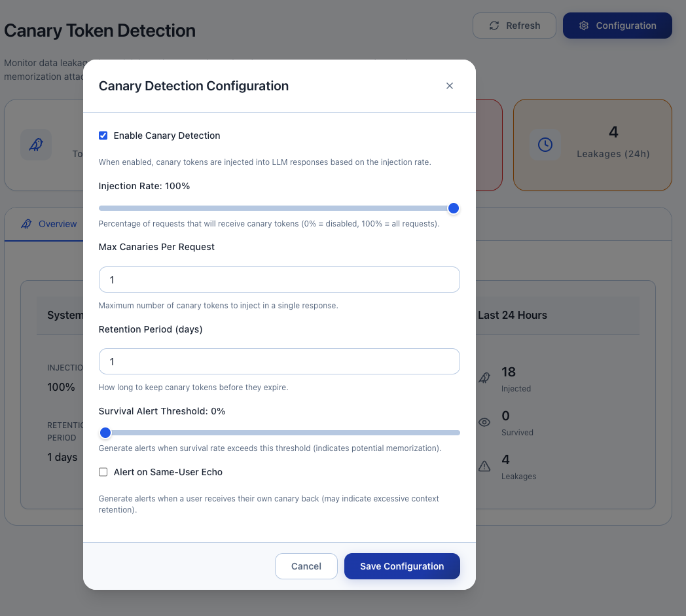This screenshot has height=616, width=686.
Task: Open the Configuration dialog
Action: [x=617, y=25]
